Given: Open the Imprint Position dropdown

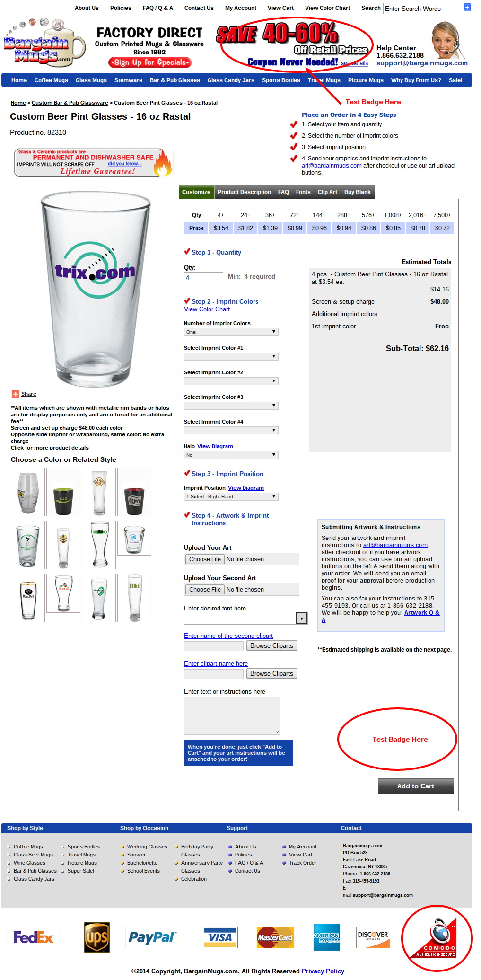Looking at the screenshot, I should pos(231,497).
